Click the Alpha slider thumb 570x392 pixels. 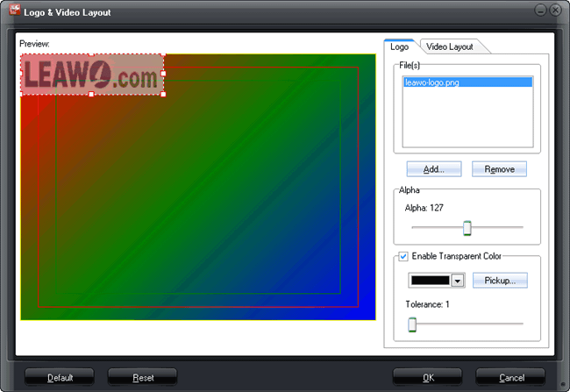point(467,228)
